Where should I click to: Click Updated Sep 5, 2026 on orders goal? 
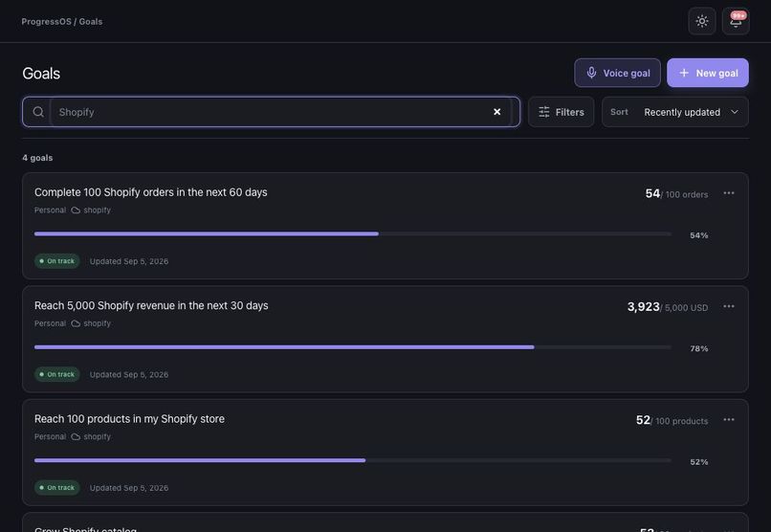pyautogui.click(x=129, y=261)
